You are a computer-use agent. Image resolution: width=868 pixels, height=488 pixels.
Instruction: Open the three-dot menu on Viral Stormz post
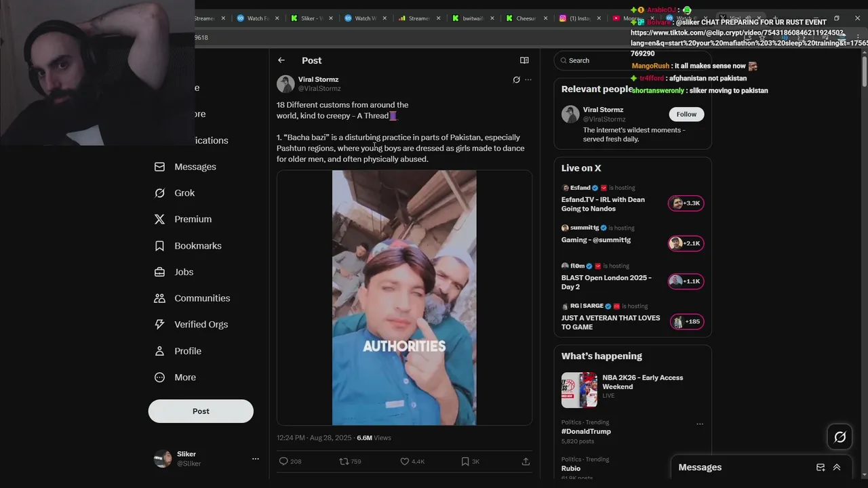click(528, 80)
